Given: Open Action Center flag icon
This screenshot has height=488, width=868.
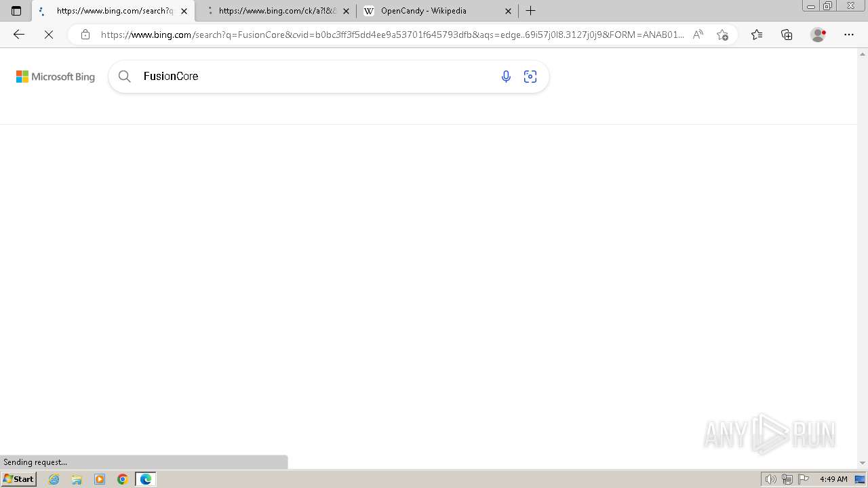Looking at the screenshot, I should pos(804,479).
